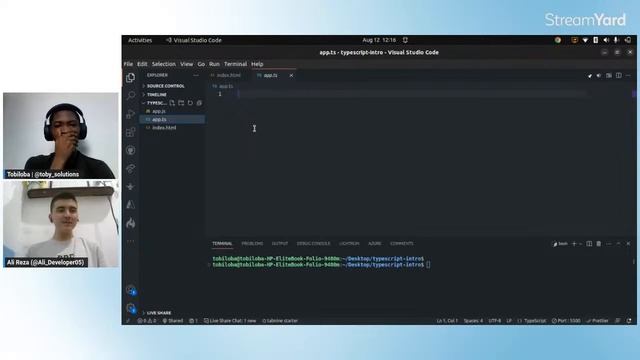Screen dimensions: 640x360
Task: Open the Wi-Fi indicator in the top bar
Action: tap(585, 40)
